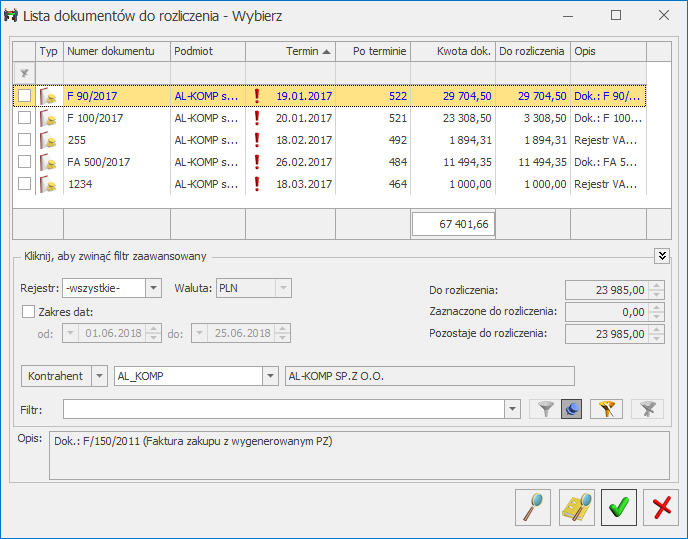The height and width of the screenshot is (539, 688).
Task: Check the box for document 1234
Action: (x=25, y=183)
